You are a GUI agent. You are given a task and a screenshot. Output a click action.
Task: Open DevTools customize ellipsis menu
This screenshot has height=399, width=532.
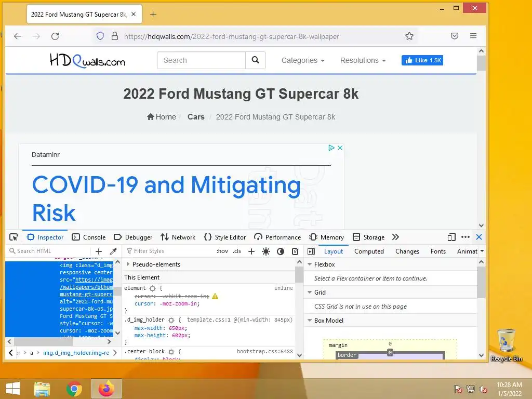click(465, 237)
